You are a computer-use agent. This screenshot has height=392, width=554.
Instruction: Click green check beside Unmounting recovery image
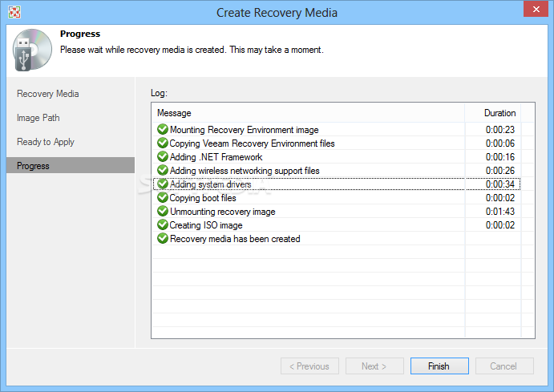163,211
